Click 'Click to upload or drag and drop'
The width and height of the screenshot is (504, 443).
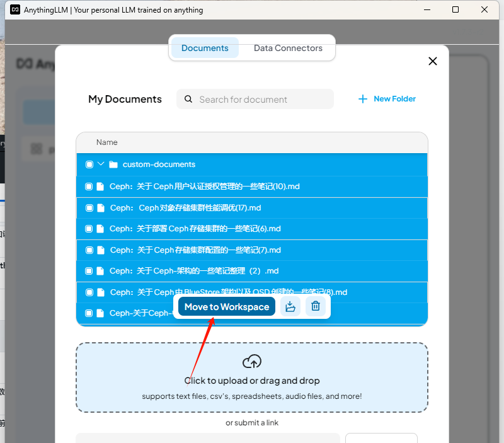252,381
